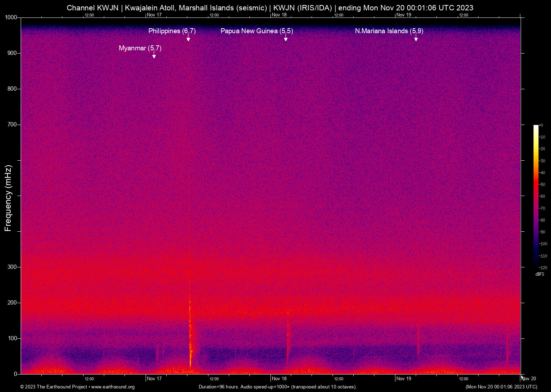Click the Nov 20 date label
551x392 pixels.
[529, 378]
